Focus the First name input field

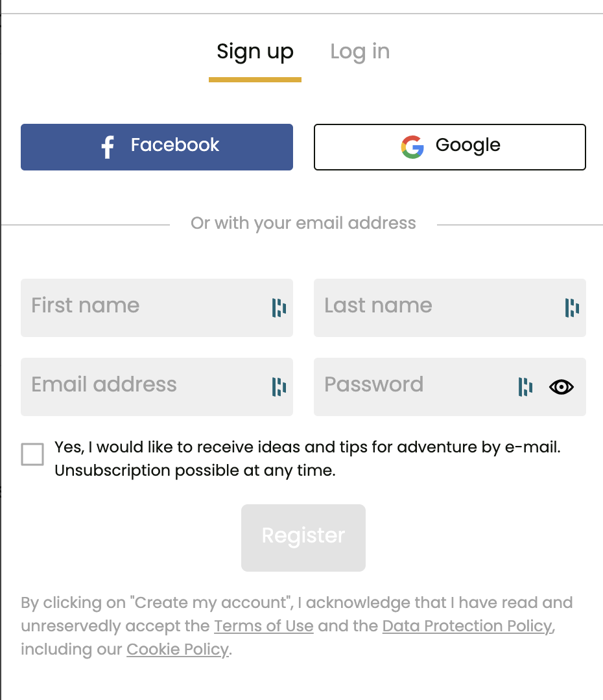[157, 308]
